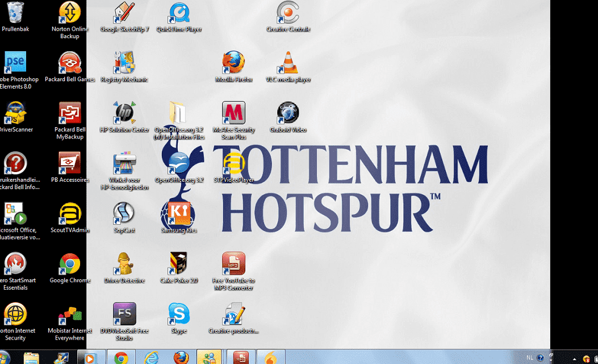The height and width of the screenshot is (364, 598).
Task: Click Firefox icon in the taskbar
Action: click(181, 358)
